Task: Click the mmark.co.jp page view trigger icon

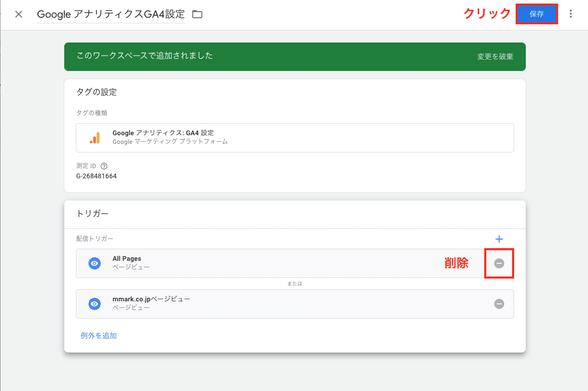Action: pyautogui.click(x=94, y=304)
